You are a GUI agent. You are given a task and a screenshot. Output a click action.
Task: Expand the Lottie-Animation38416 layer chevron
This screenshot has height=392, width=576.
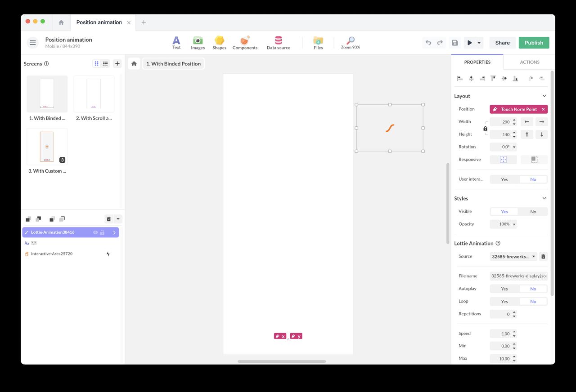[x=114, y=232]
